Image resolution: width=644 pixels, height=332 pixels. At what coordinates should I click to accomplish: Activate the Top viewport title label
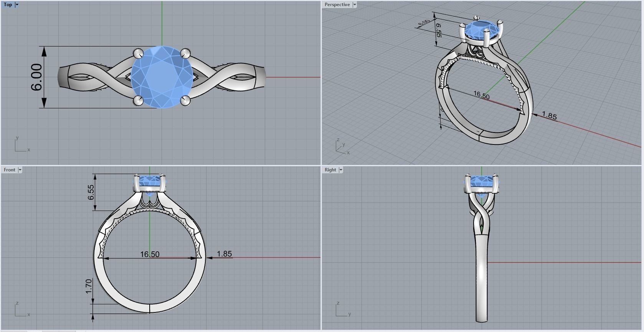click(8, 5)
